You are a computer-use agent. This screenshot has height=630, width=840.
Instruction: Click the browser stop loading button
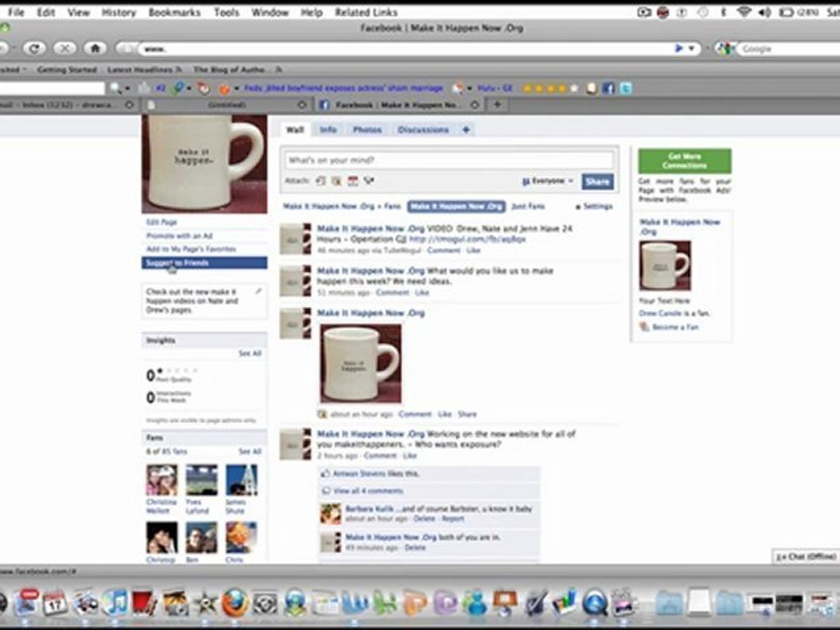tap(65, 48)
